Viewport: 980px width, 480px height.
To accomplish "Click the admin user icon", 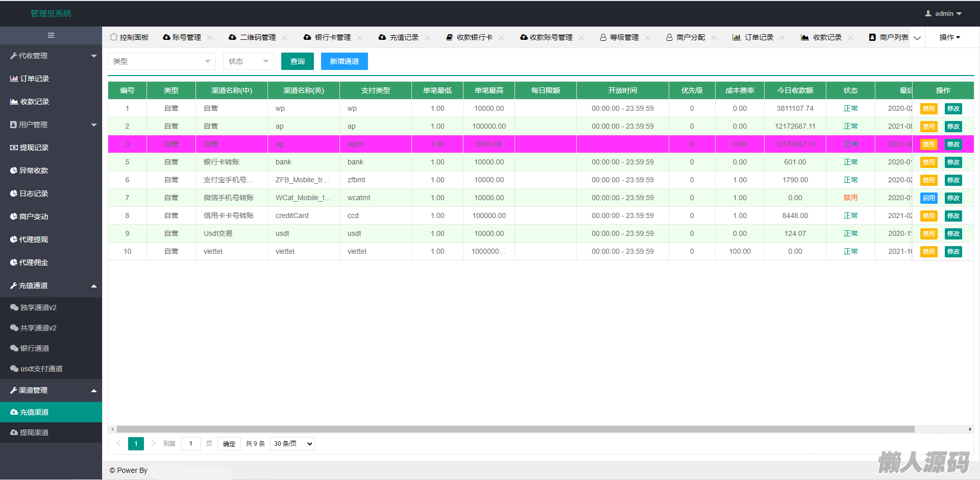I will click(928, 14).
